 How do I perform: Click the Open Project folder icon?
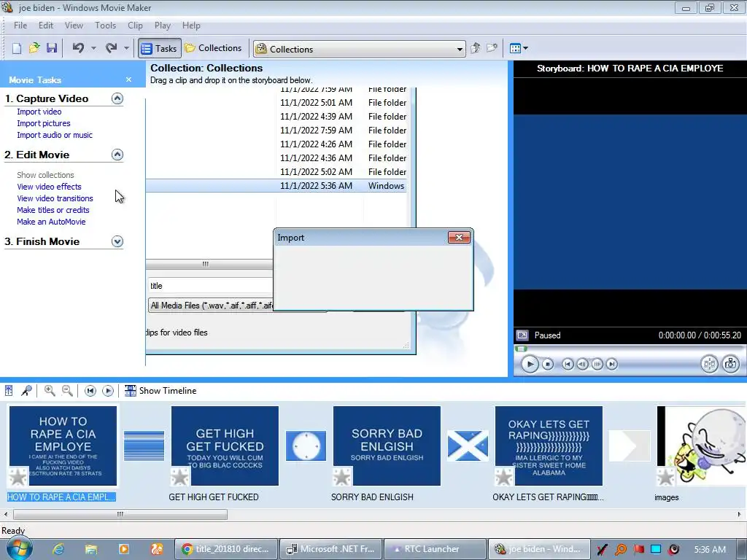(x=34, y=48)
